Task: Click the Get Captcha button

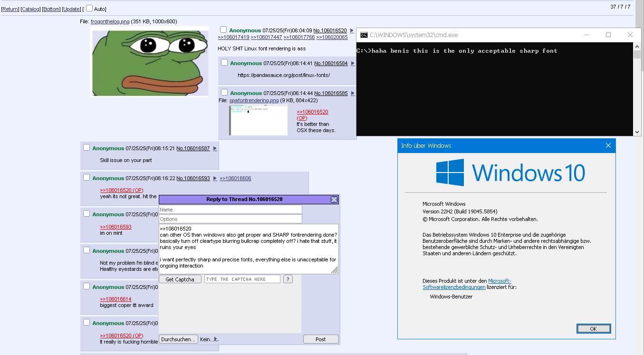Action: [180, 279]
